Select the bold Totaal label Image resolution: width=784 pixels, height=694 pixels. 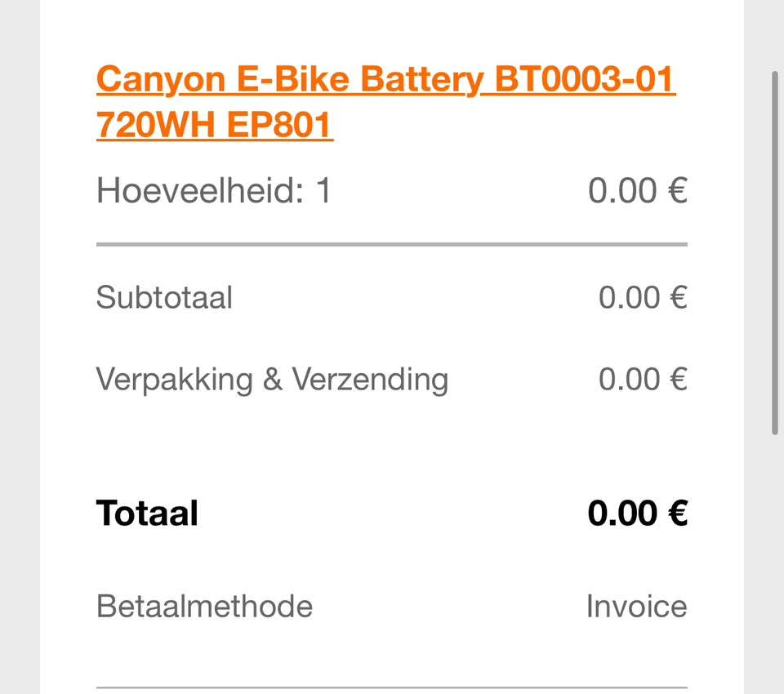point(148,513)
